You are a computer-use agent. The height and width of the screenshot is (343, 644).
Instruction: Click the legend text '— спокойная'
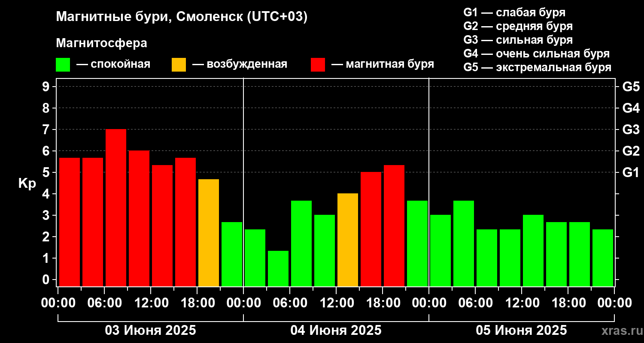[x=113, y=64]
